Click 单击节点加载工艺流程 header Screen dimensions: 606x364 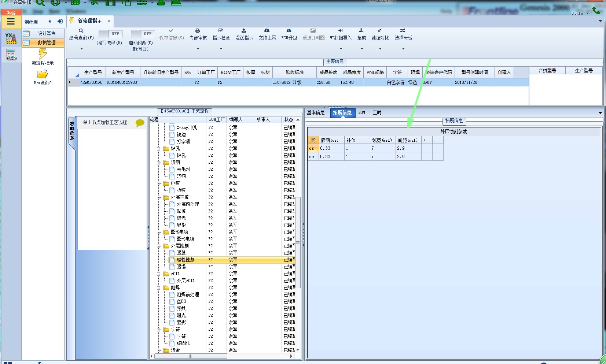pyautogui.click(x=105, y=123)
